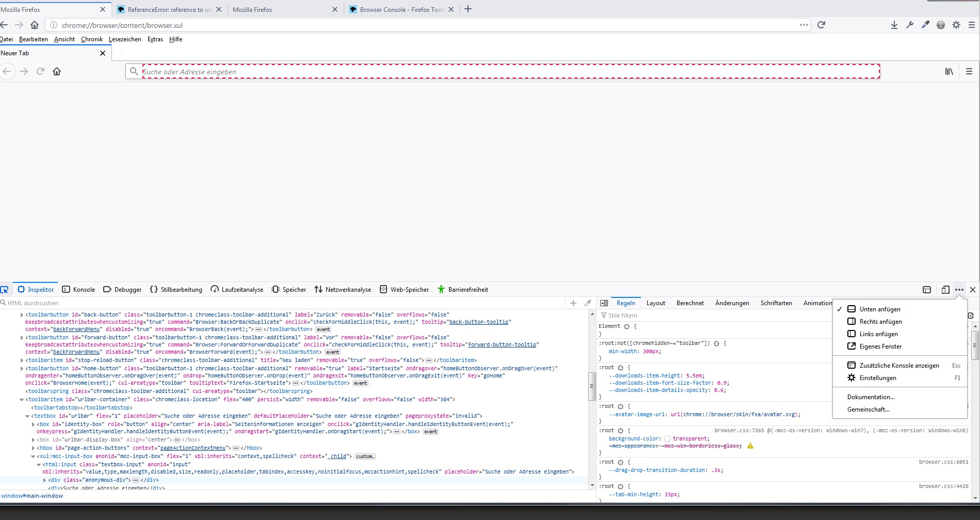Viewport: 980px width, 520px height.
Task: Click the reload icon next to the address bar
Action: [821, 25]
